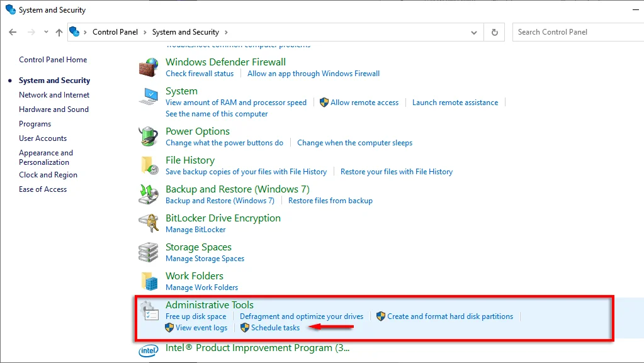Open the Schedule tasks link
This screenshot has width=644, height=363.
[x=275, y=328]
